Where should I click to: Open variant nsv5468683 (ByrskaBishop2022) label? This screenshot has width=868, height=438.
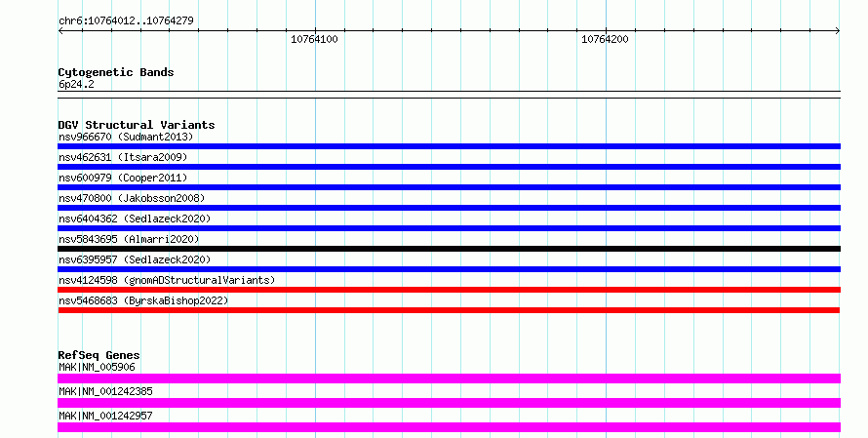143,300
